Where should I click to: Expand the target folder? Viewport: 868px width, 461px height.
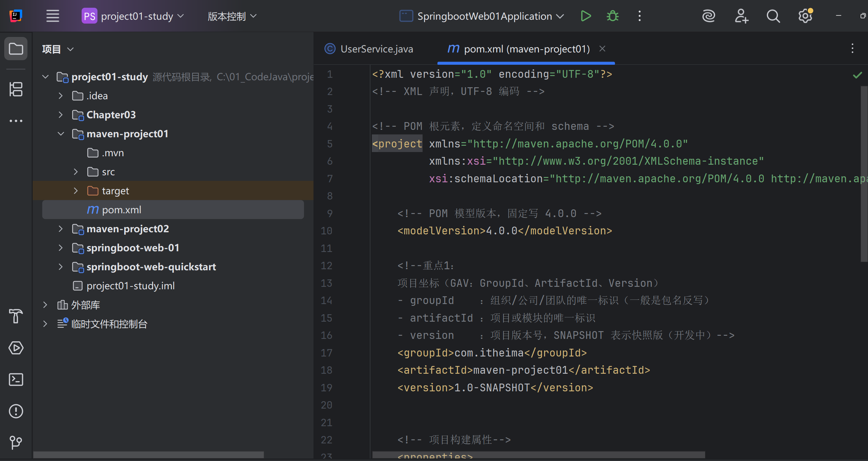click(x=76, y=191)
